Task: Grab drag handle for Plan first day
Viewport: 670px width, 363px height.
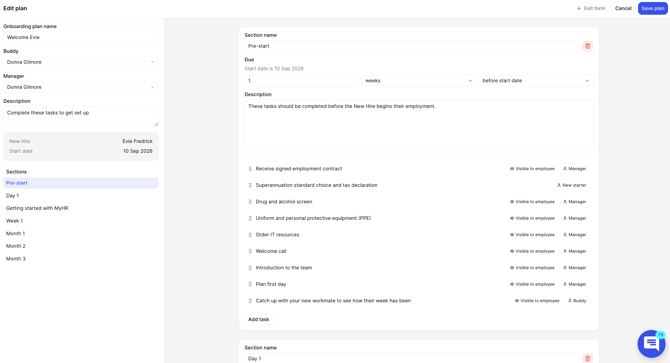Action: pos(250,284)
